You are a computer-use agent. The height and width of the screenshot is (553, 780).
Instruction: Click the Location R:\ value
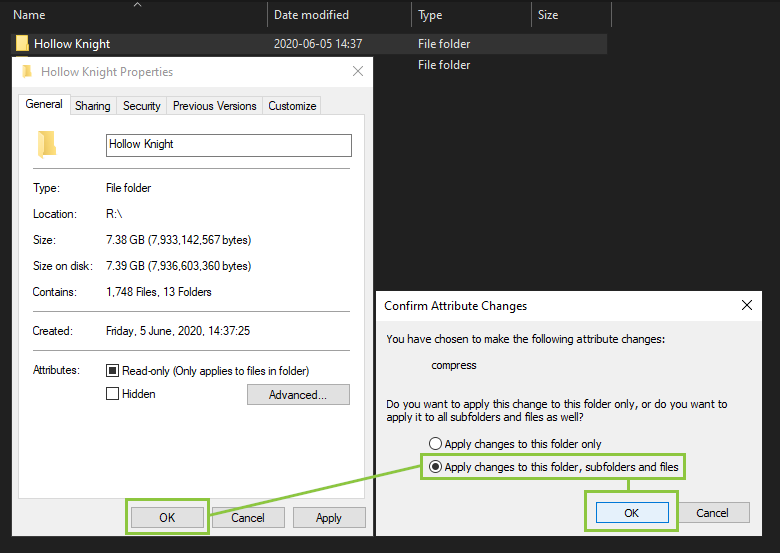point(114,214)
